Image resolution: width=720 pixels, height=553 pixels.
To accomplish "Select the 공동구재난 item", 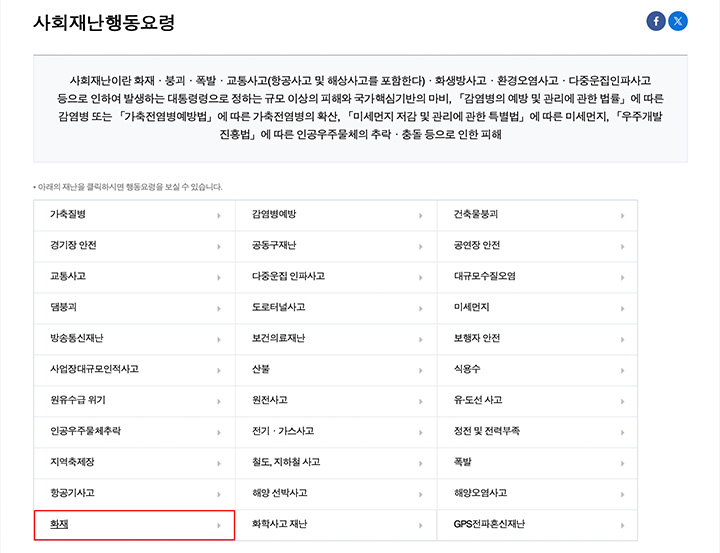I will coord(336,246).
